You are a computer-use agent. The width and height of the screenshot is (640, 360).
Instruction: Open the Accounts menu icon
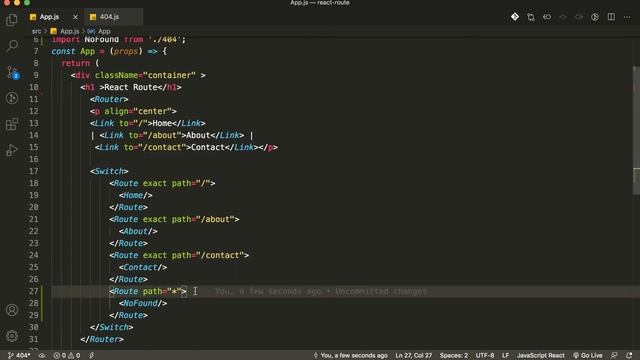coord(12,310)
